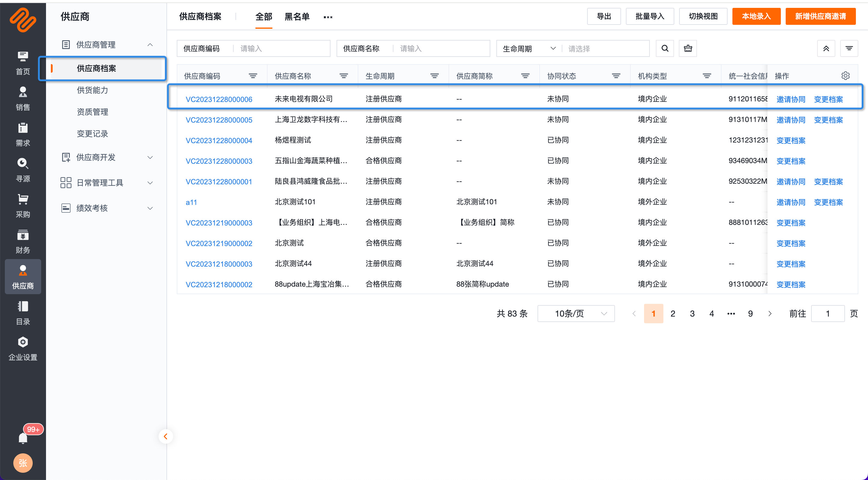Filter the 供应商编码 column

[x=253, y=76]
